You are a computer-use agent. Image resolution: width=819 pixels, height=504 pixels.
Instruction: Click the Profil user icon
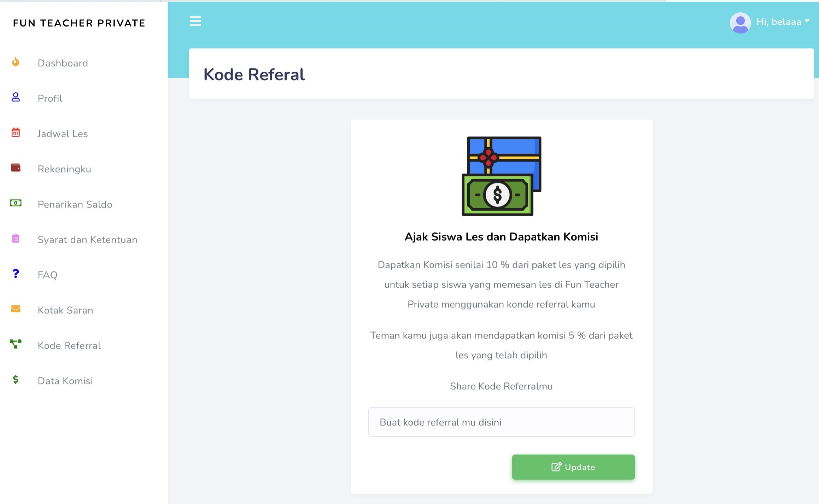point(16,97)
